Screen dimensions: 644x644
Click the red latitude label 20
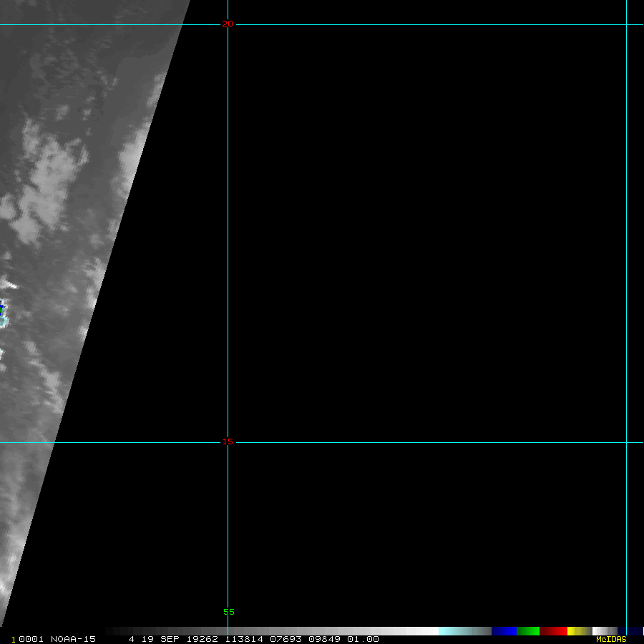pos(228,24)
